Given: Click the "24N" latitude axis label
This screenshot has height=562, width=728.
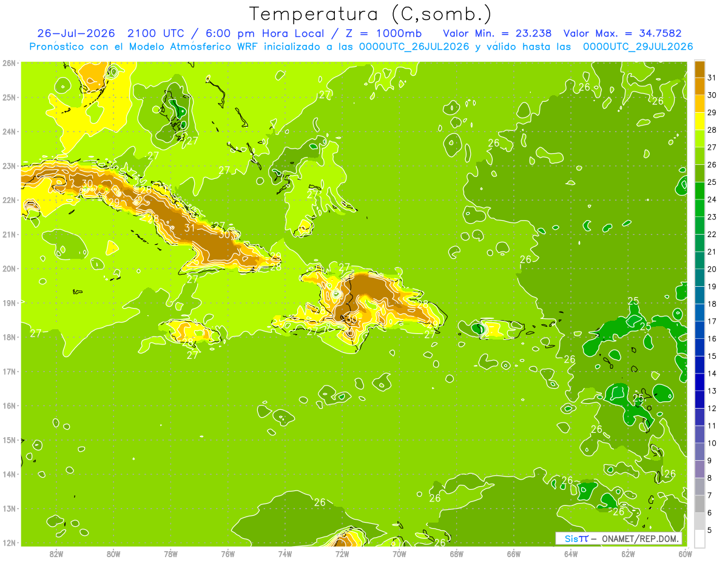Looking at the screenshot, I should click(9, 132).
